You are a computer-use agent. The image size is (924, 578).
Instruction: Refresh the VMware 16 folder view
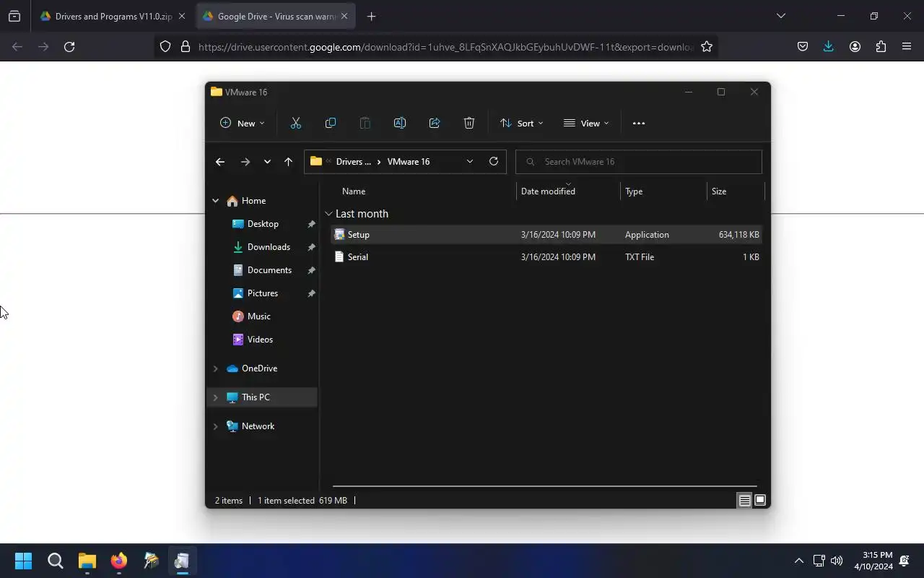494,161
